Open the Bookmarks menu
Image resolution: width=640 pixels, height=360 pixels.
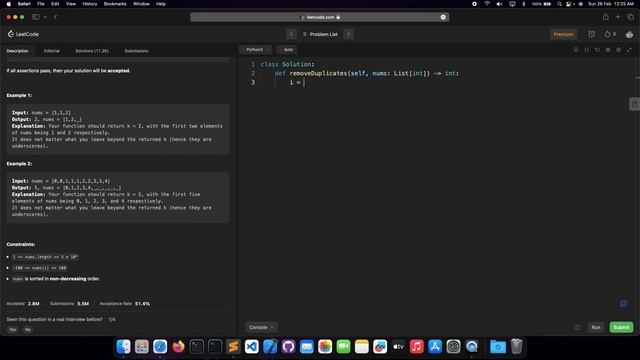pos(115,4)
